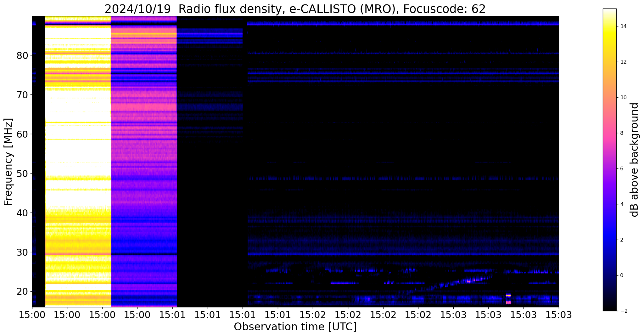Click the 8 tick label on the colorbar
This screenshot has width=644, height=336.
(x=621, y=133)
